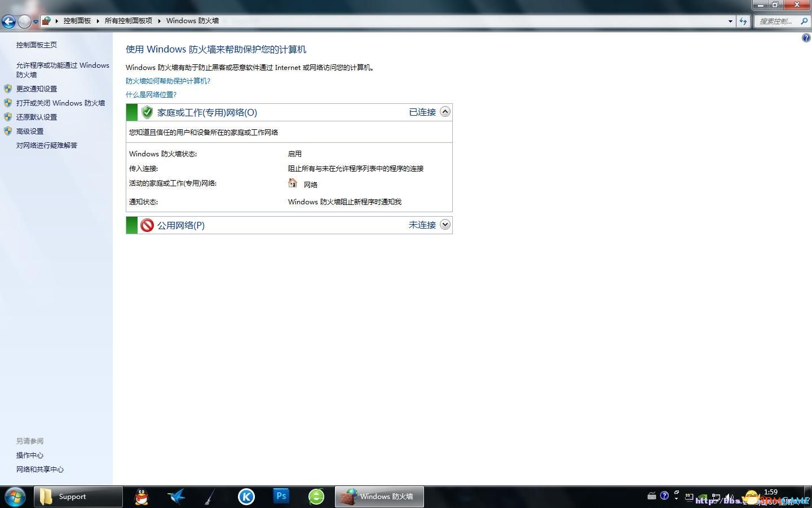Click the restore-windows tray icon above arrow

click(676, 492)
